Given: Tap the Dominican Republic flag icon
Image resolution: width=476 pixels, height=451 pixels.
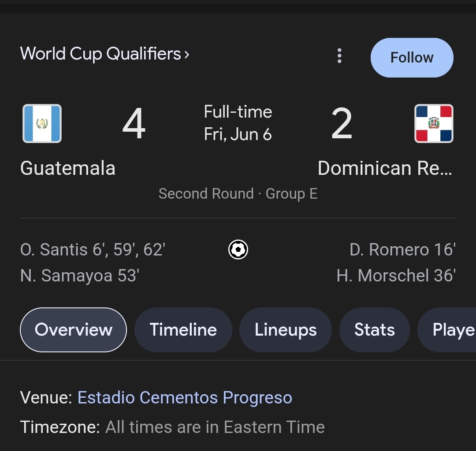Looking at the screenshot, I should [434, 123].
